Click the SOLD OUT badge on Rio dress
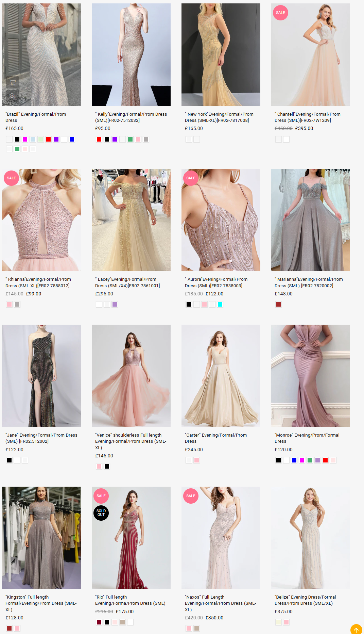 (x=101, y=513)
